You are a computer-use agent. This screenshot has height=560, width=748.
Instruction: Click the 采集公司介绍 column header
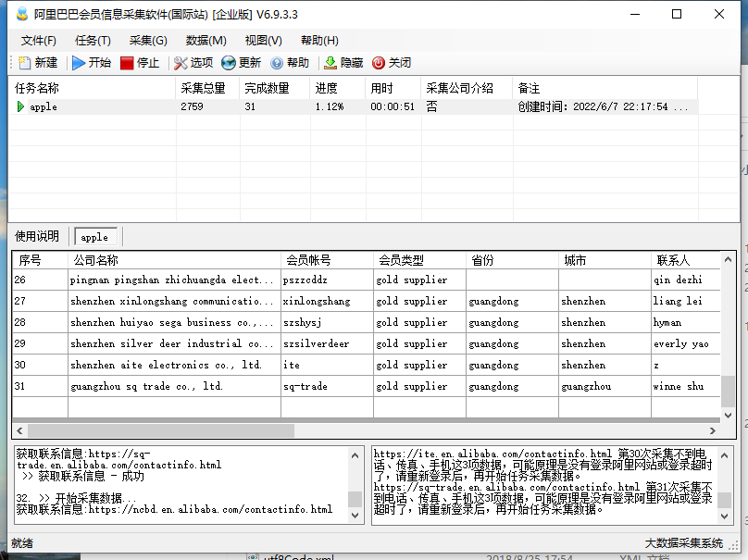coord(467,88)
